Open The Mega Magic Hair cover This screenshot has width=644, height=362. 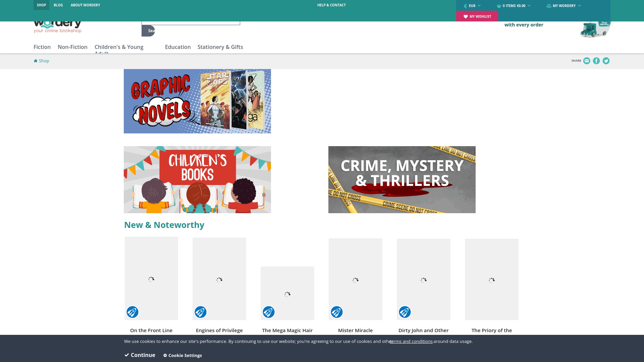click(x=287, y=293)
